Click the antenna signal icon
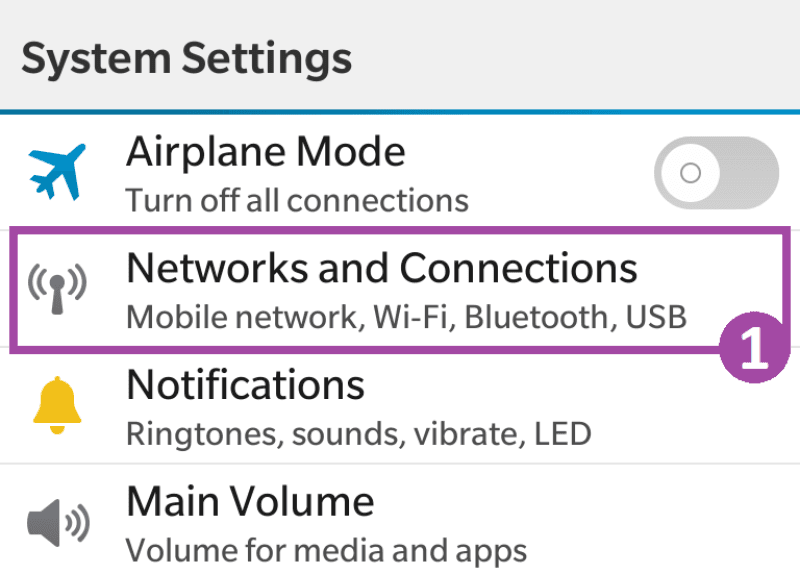 (x=57, y=289)
